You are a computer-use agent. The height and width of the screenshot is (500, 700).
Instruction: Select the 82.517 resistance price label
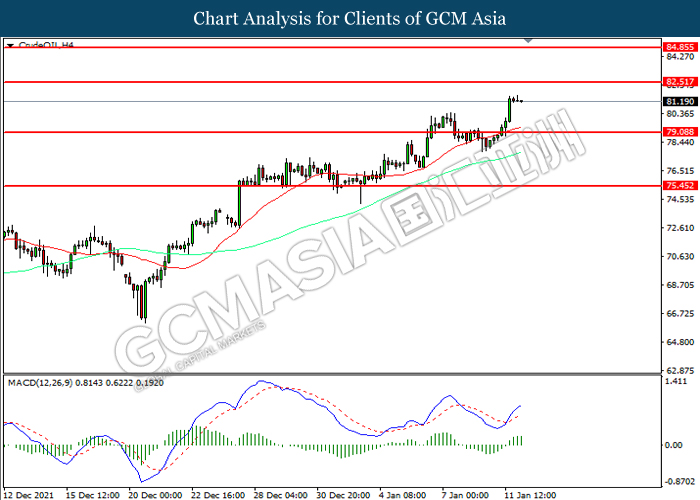click(680, 82)
